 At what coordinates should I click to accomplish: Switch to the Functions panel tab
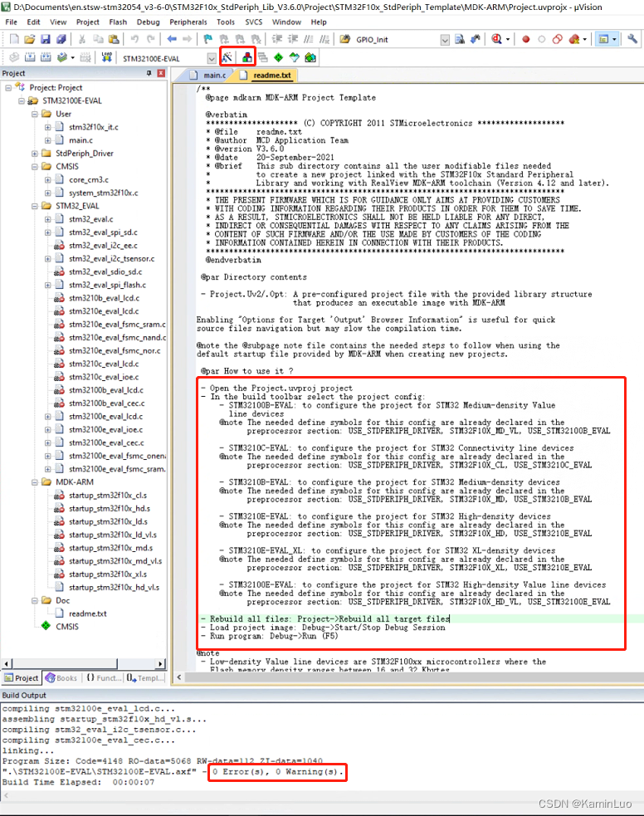click(103, 677)
